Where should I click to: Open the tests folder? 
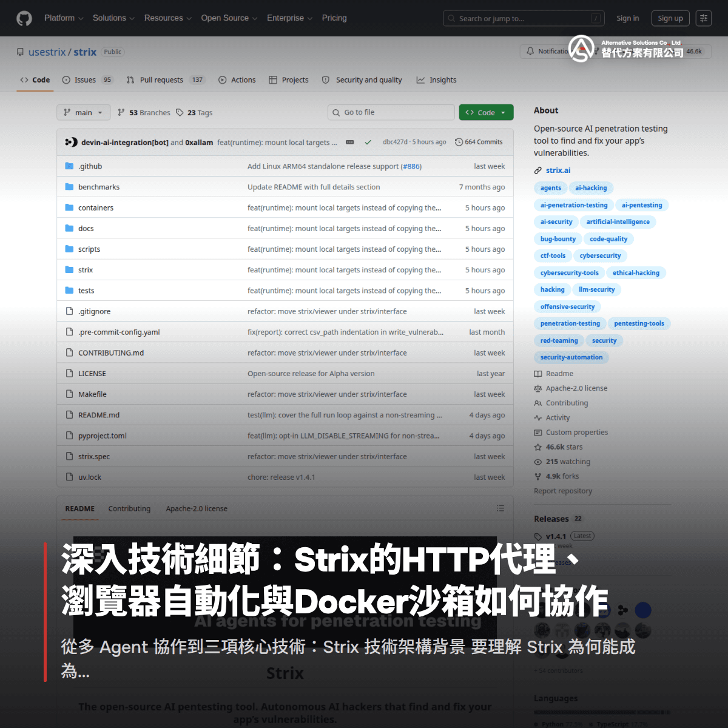click(86, 291)
